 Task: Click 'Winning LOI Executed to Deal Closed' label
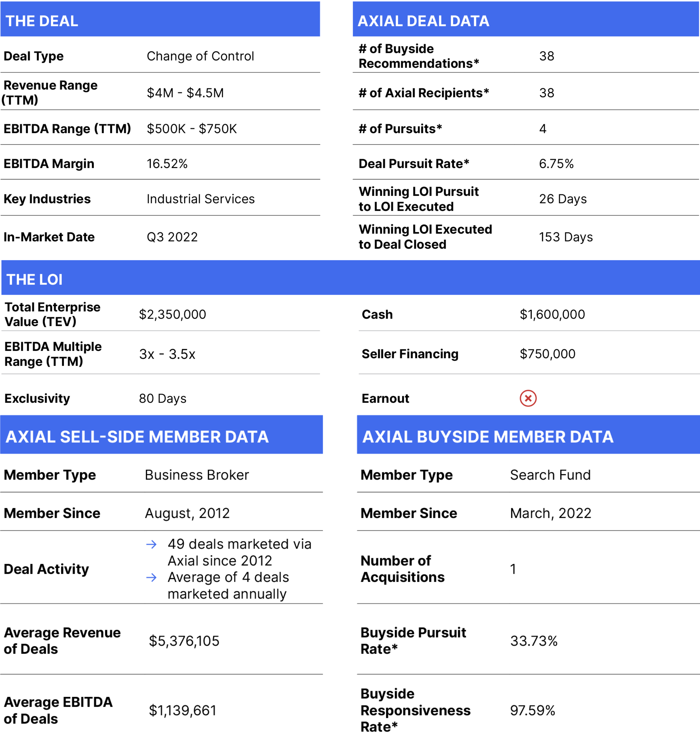[425, 237]
